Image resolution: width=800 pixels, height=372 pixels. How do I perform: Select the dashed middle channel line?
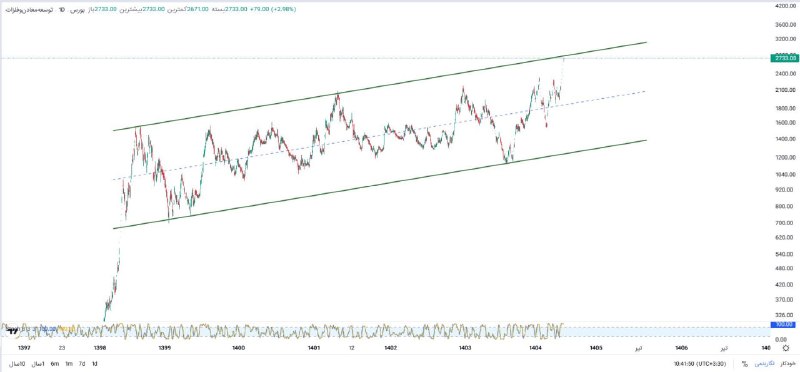(380, 135)
